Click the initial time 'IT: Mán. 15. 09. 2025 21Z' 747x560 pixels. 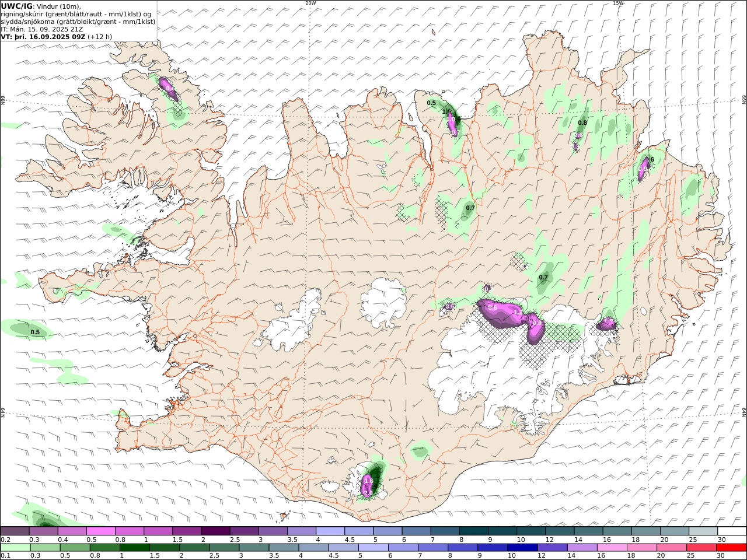coord(41,29)
